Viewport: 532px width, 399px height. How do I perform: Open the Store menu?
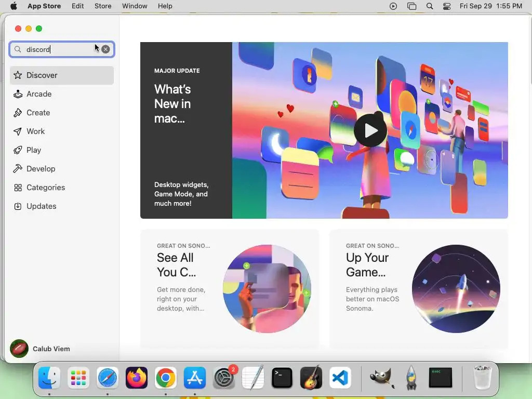click(x=103, y=6)
